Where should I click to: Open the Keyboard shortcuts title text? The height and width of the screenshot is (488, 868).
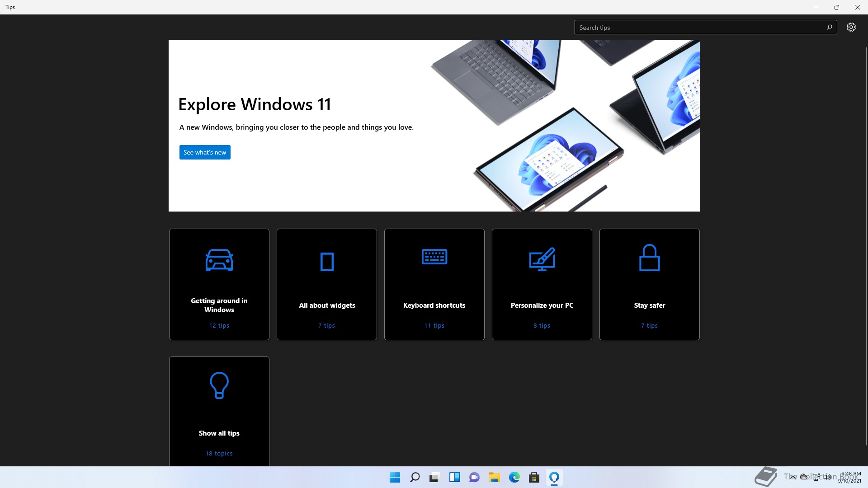coord(434,305)
